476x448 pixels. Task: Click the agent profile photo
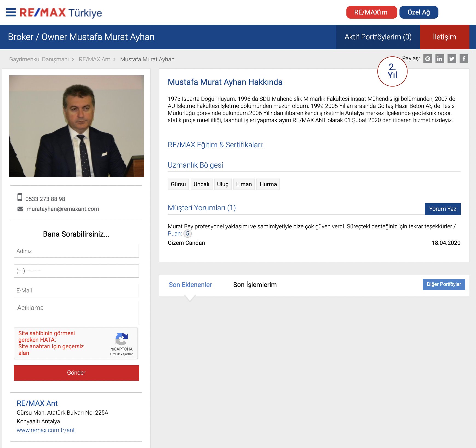pos(76,126)
